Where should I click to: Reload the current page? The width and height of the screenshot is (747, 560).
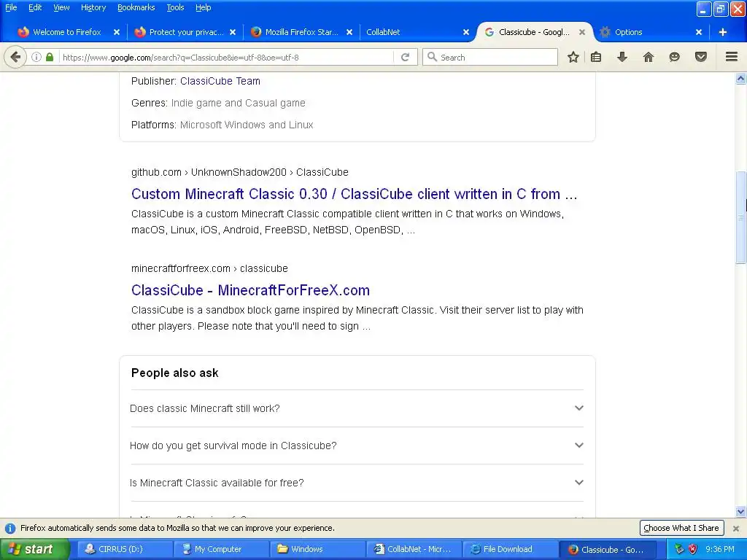[405, 57]
